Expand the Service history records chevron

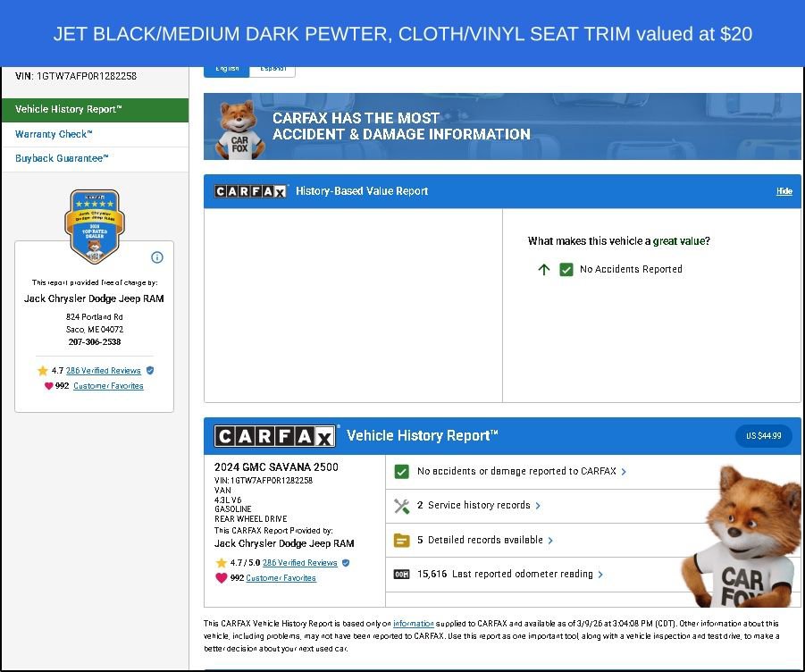click(538, 506)
